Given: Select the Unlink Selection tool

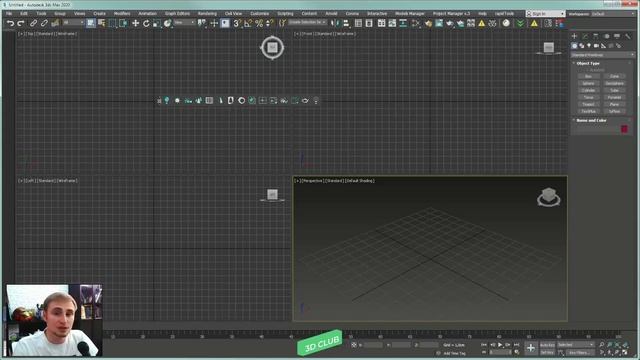Looking at the screenshot, I should (x=44, y=23).
